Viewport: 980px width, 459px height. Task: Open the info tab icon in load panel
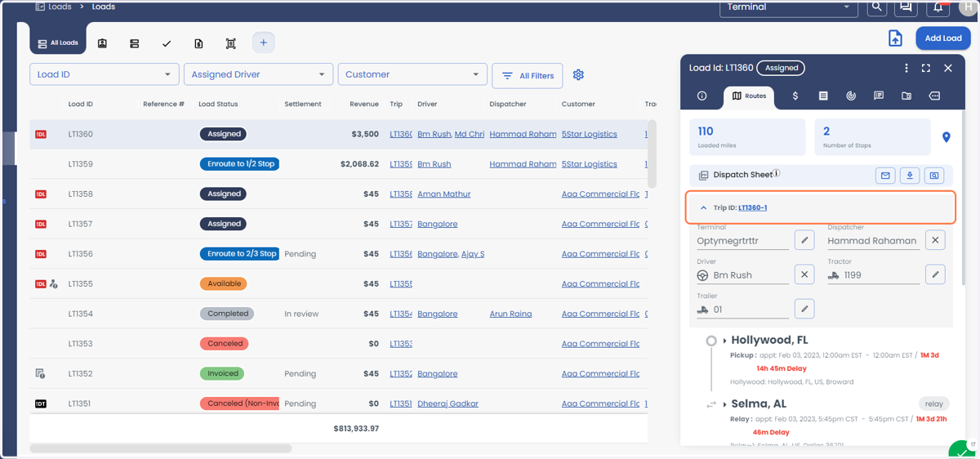702,96
